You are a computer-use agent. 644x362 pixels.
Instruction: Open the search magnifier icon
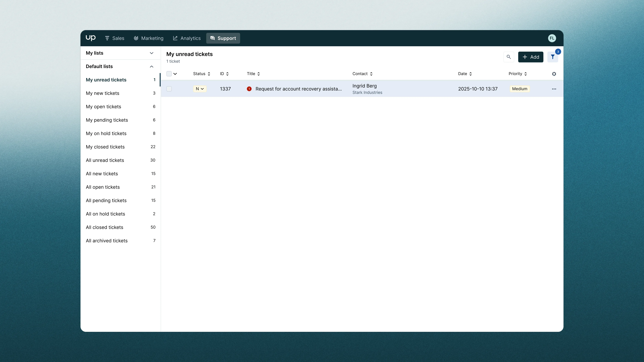[508, 57]
